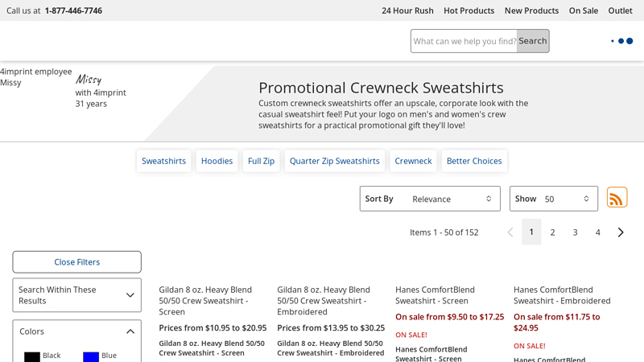Screen dimensions: 644x362
Task: Click 'Items 1 - 50 of 152' text
Action: coord(444,232)
